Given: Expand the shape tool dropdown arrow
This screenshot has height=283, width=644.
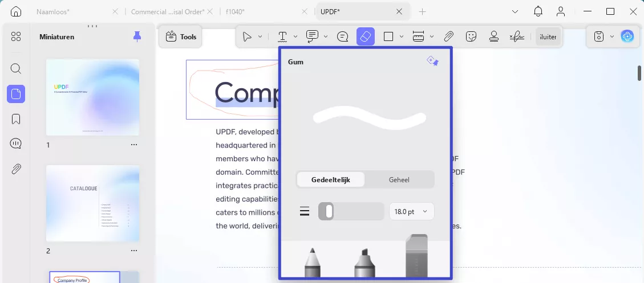Looking at the screenshot, I should (x=401, y=36).
